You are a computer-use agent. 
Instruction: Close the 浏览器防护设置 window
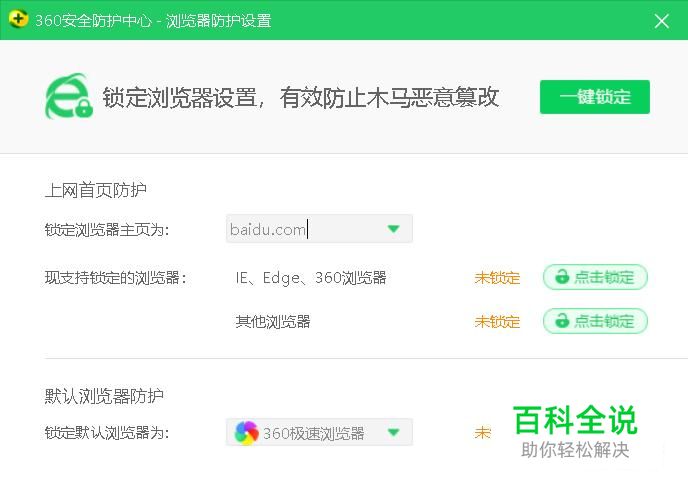coord(661,21)
